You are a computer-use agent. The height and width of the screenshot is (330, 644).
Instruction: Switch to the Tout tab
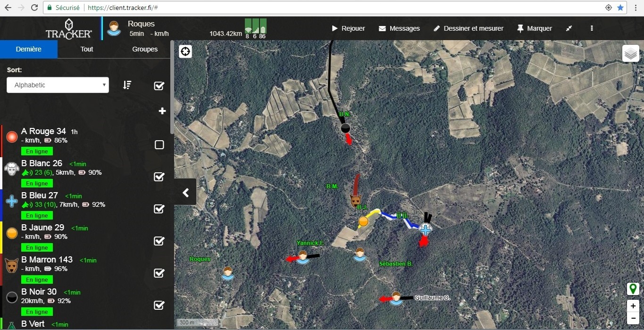coord(87,49)
